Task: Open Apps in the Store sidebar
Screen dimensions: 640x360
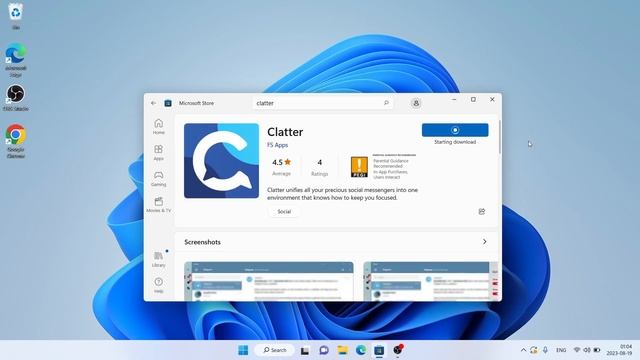Action: [159, 153]
